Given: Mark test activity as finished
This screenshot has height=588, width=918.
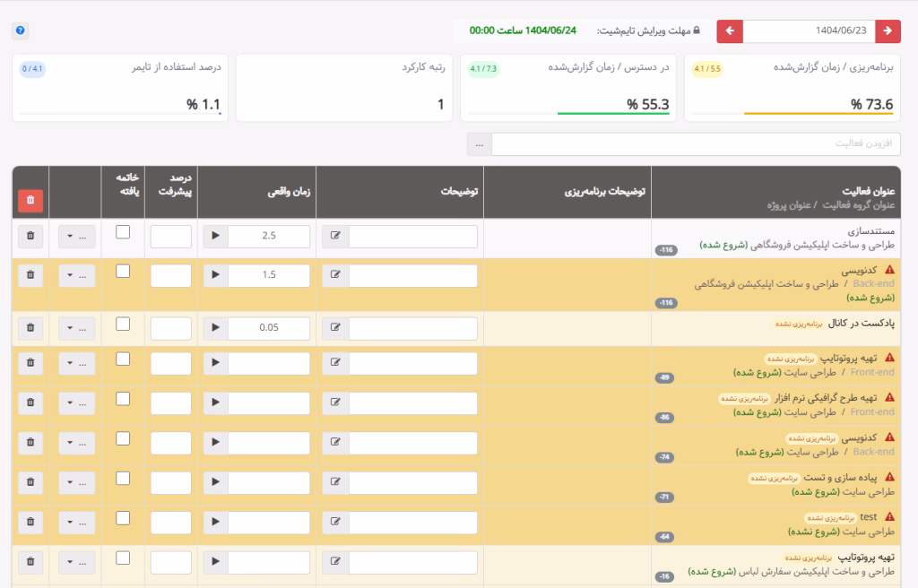Looking at the screenshot, I should click(x=123, y=514).
